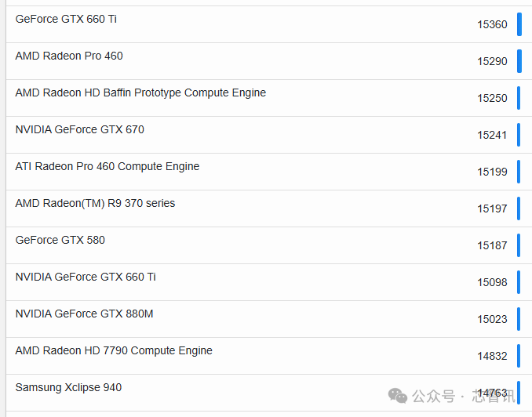Click the 15197 score value

[x=492, y=208]
